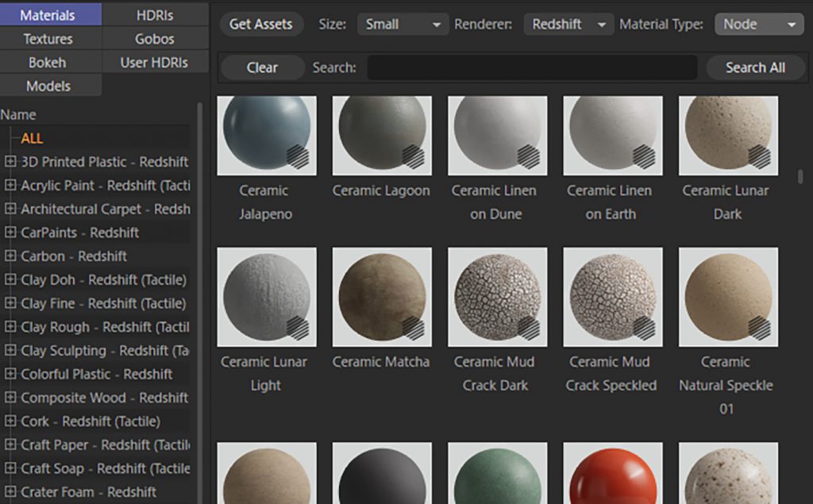Open the Renderer dropdown showing Redshift
Image resolution: width=813 pixels, height=504 pixels.
[568, 25]
